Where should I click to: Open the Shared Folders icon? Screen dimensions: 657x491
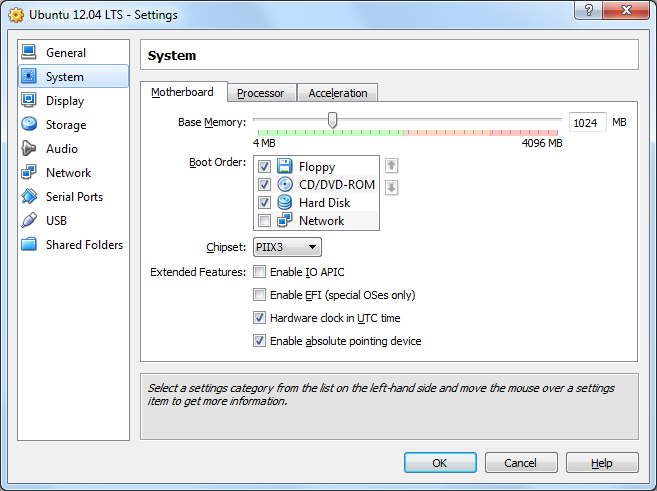[x=29, y=244]
